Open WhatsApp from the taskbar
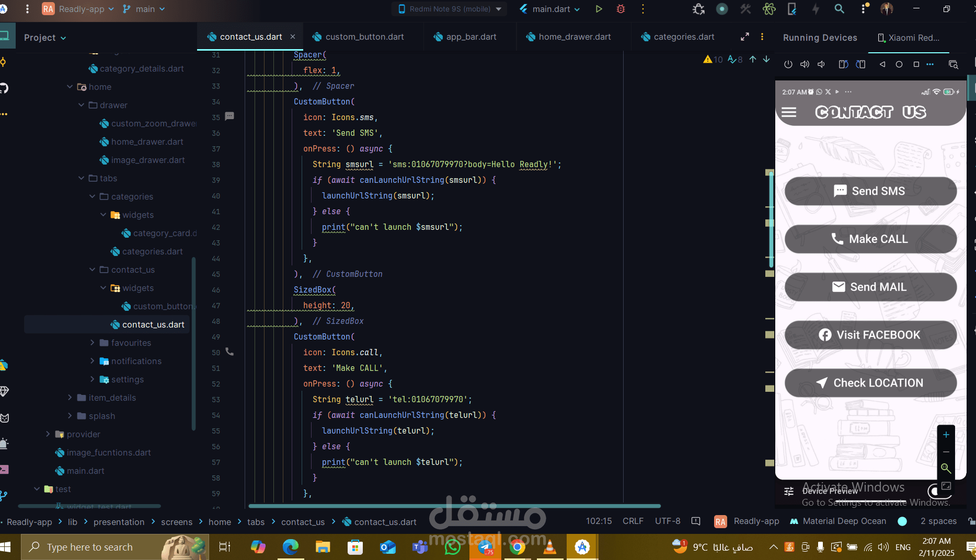 pyautogui.click(x=452, y=547)
